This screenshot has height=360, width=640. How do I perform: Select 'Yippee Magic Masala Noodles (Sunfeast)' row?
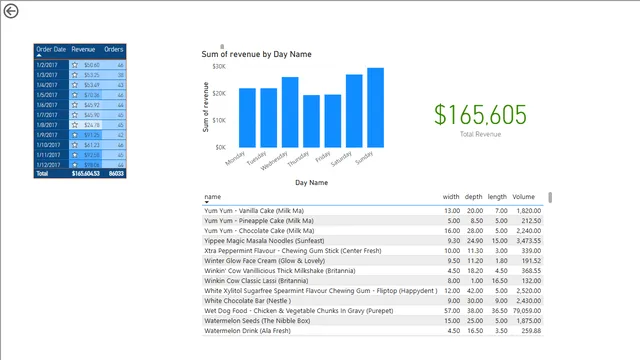click(373, 241)
